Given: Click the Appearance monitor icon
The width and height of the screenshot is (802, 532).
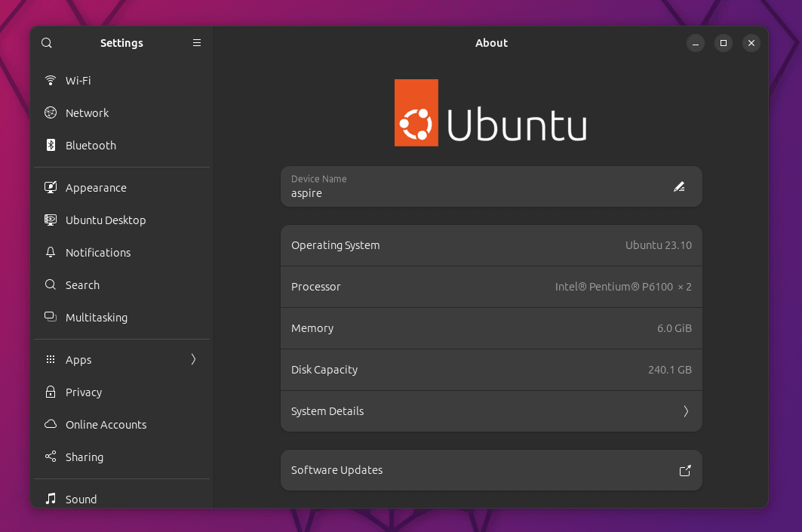Looking at the screenshot, I should coord(50,188).
